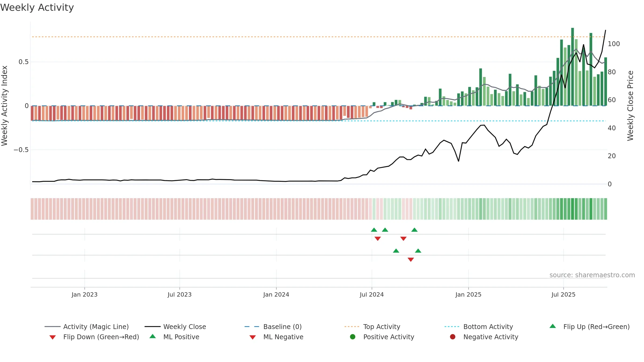Click the Jan 2025 x-axis label
Screen dimensions: 644x362
(x=468, y=294)
